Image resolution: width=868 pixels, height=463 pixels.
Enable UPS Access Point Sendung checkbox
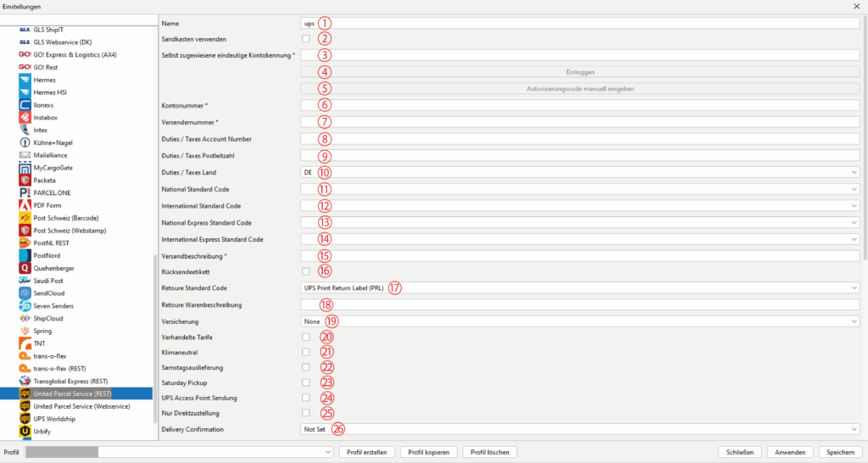(x=305, y=398)
